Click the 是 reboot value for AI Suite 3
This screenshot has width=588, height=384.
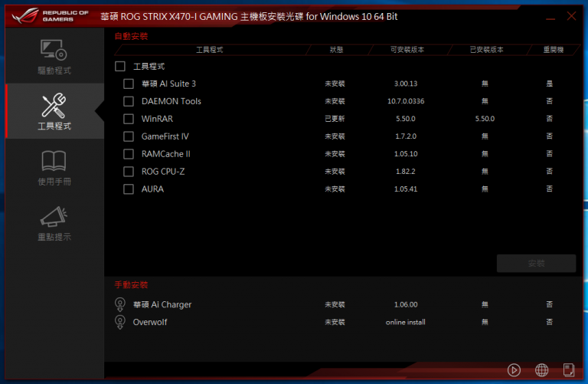[x=550, y=84]
